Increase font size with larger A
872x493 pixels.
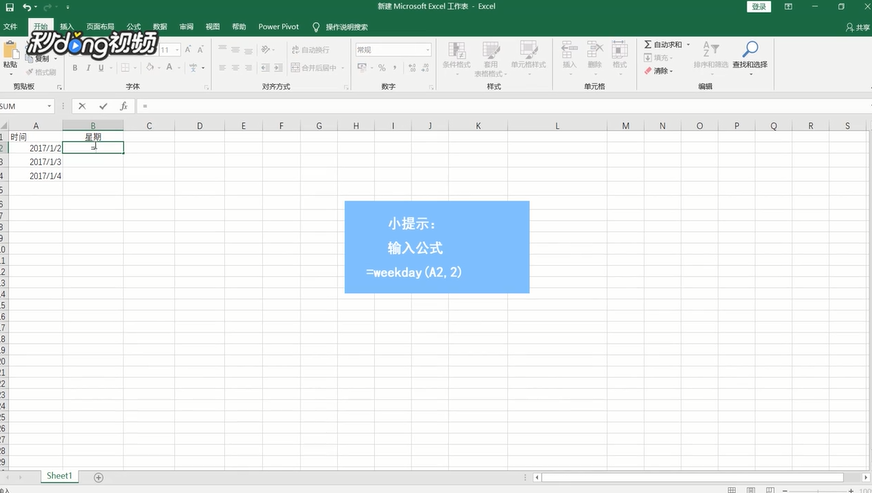pos(188,50)
